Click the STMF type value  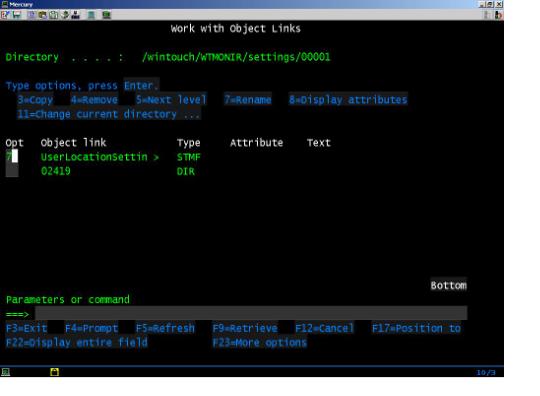coord(189,157)
